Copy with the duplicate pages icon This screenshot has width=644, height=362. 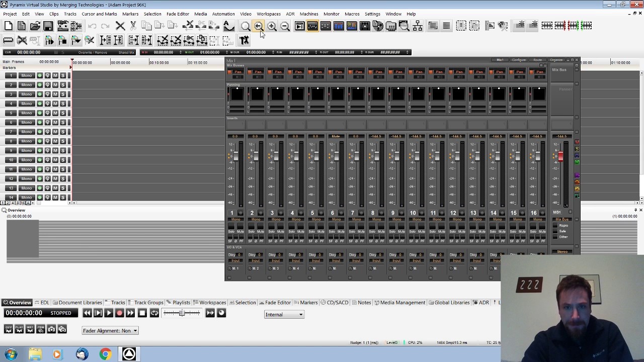146,26
